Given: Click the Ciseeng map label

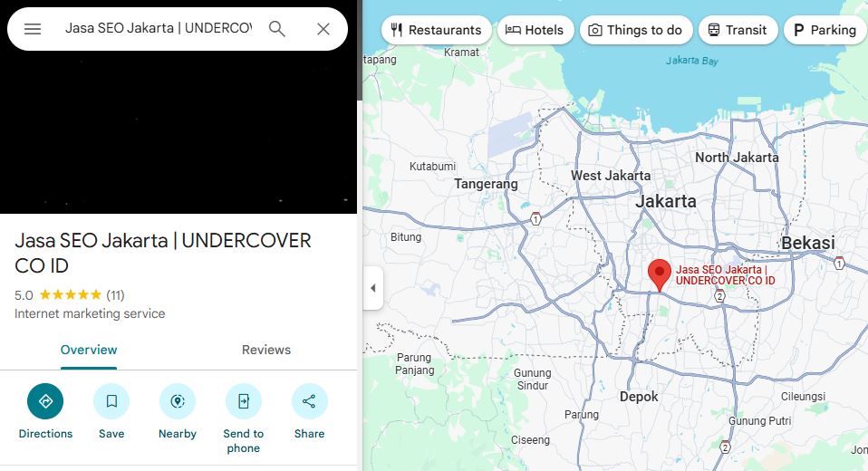Looking at the screenshot, I should [530, 440].
